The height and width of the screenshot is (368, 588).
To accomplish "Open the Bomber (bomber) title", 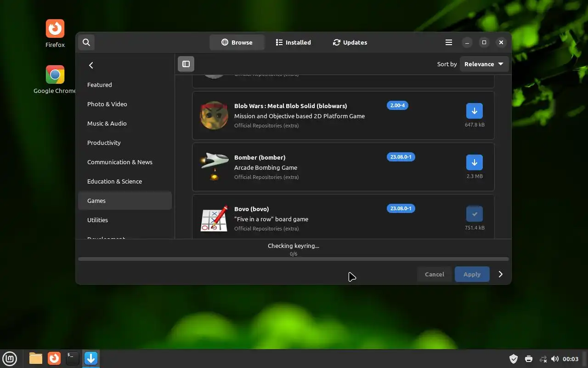I will (x=260, y=157).
